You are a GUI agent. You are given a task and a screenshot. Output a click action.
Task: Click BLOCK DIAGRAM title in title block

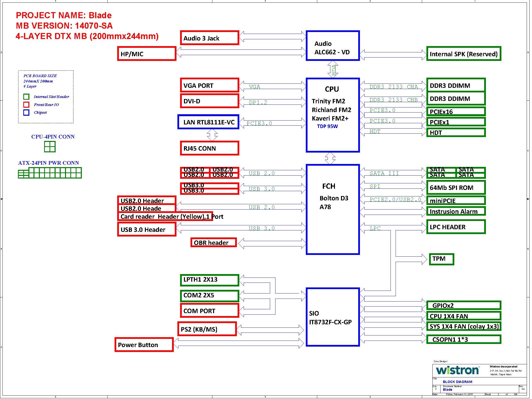pos(457,382)
